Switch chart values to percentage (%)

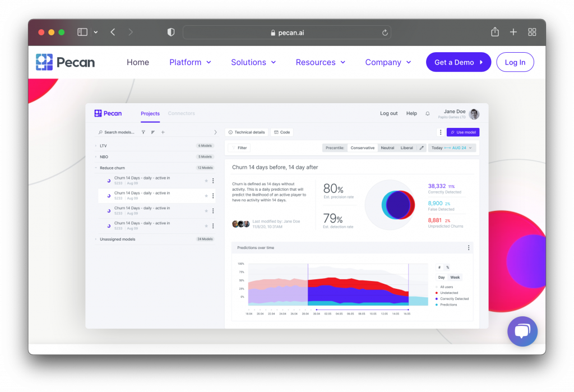(x=448, y=268)
